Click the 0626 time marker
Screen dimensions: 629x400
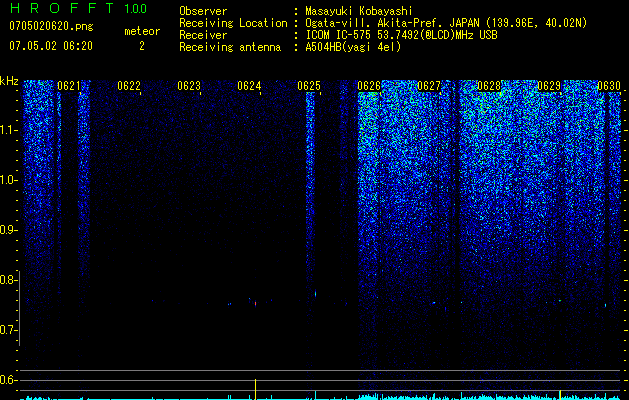pos(369,86)
